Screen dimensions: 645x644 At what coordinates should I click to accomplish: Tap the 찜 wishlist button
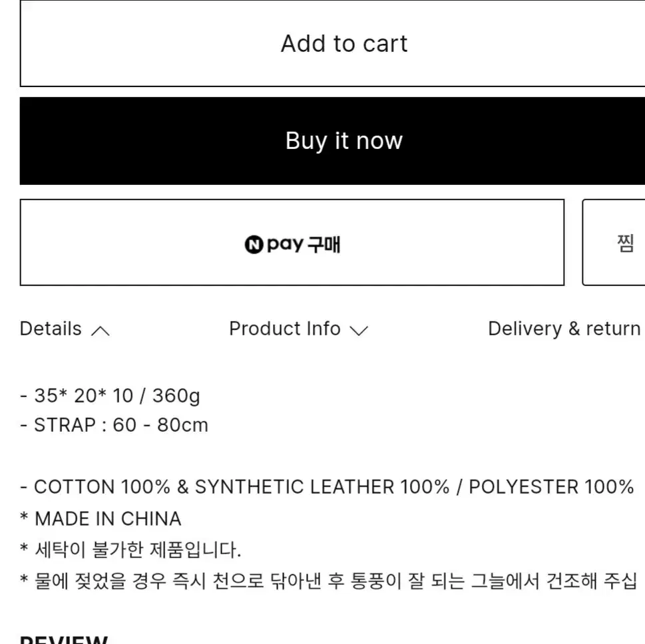624,243
